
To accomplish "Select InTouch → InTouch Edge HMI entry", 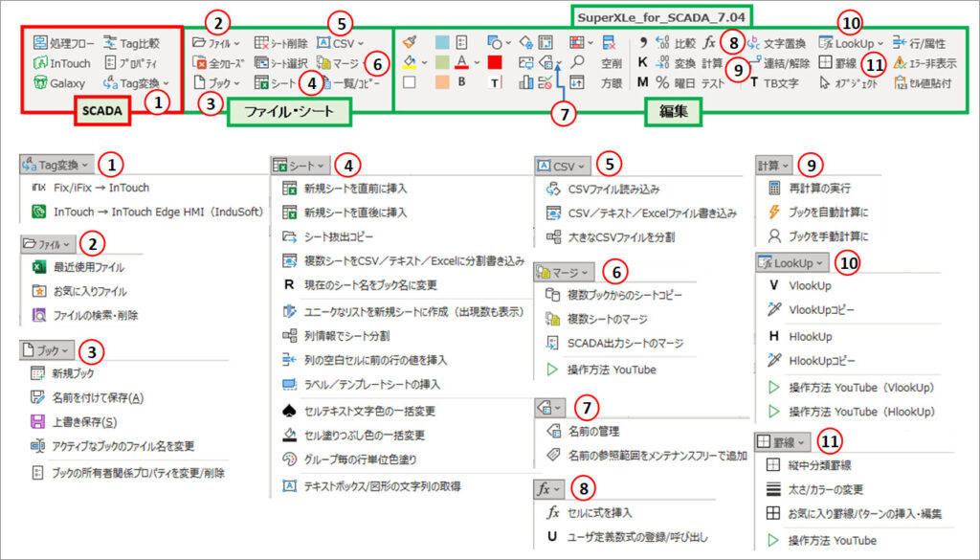I will pyautogui.click(x=146, y=212).
